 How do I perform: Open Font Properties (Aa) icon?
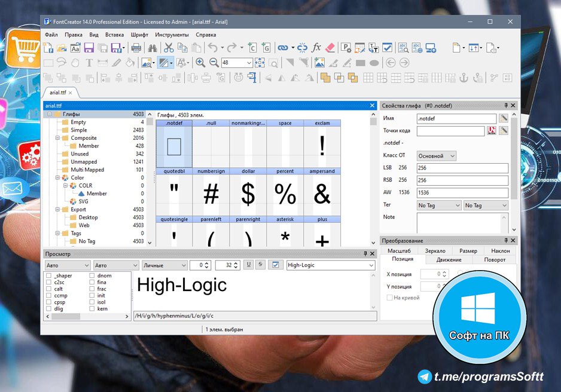pos(75,48)
